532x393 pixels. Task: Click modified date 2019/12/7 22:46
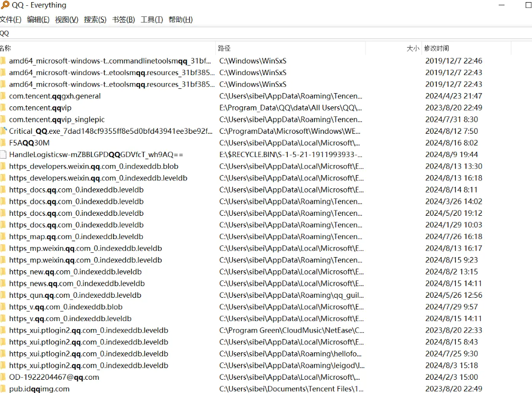(454, 61)
